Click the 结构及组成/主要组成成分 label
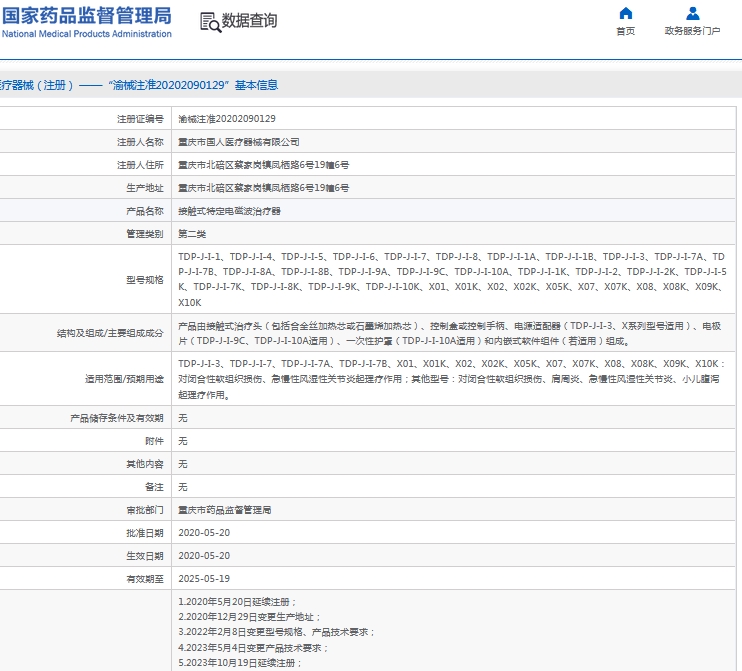 110,333
